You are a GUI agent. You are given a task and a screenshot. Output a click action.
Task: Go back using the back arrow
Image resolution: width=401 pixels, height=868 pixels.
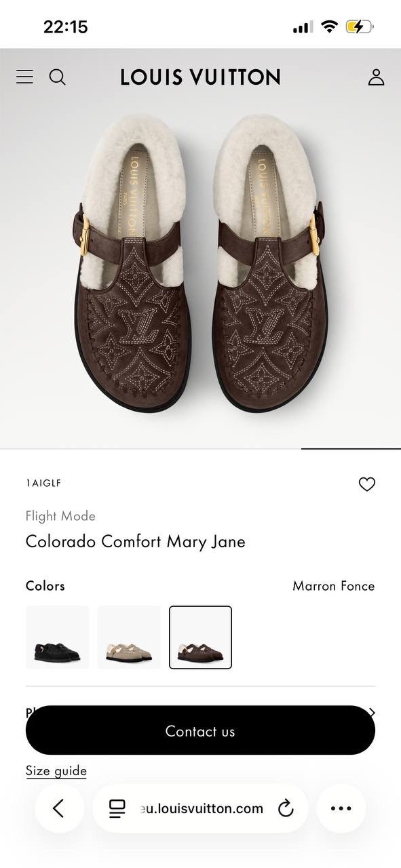(59, 808)
